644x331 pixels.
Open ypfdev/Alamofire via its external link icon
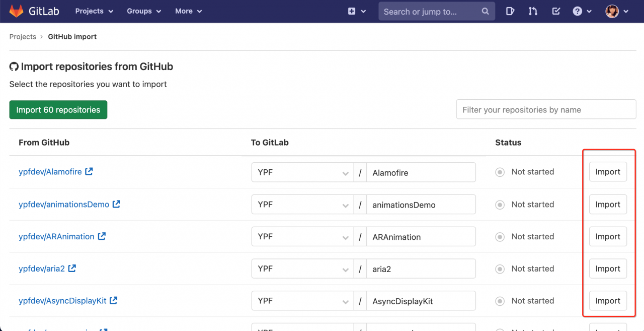click(89, 171)
